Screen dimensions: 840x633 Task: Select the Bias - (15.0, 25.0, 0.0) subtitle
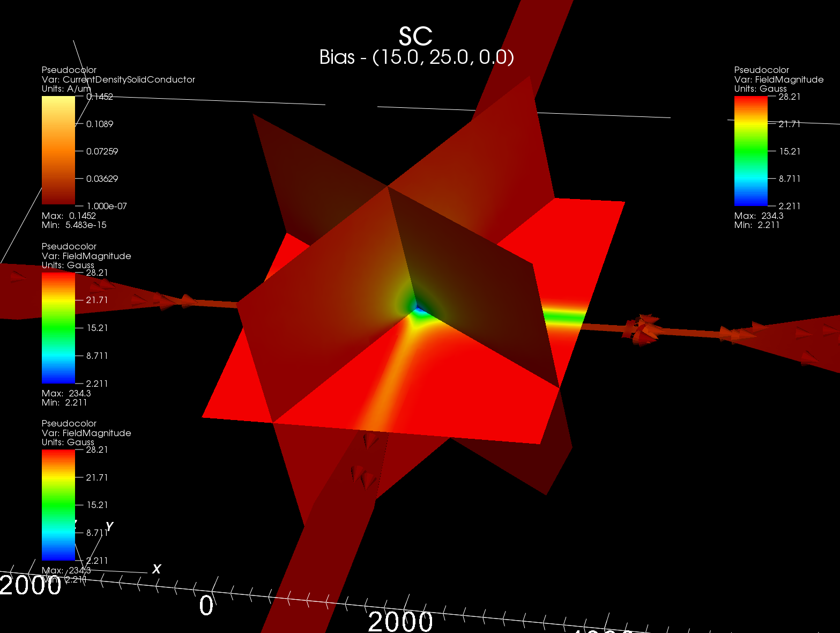417,57
